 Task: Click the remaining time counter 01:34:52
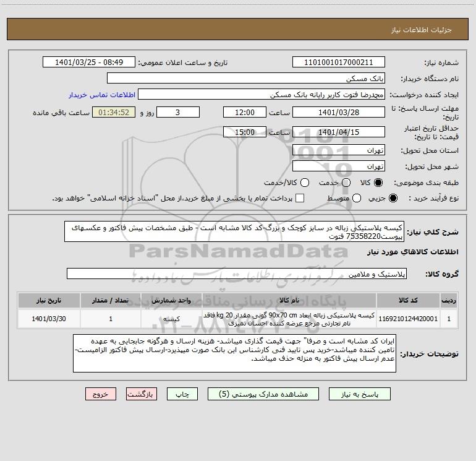[x=114, y=112]
